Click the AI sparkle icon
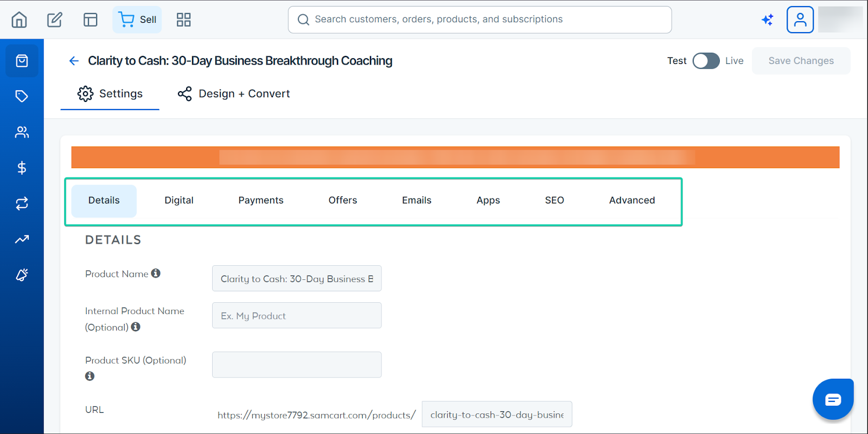This screenshot has height=434, width=868. point(768,20)
